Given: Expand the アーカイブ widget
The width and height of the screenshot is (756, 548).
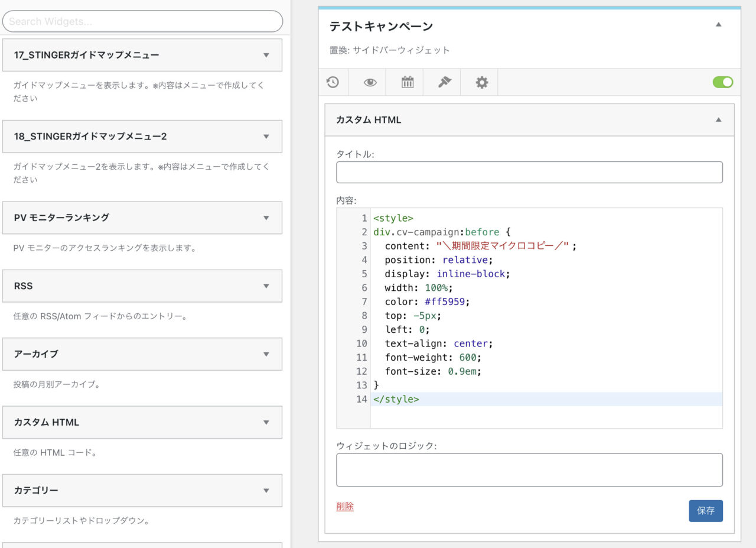Looking at the screenshot, I should coord(266,354).
